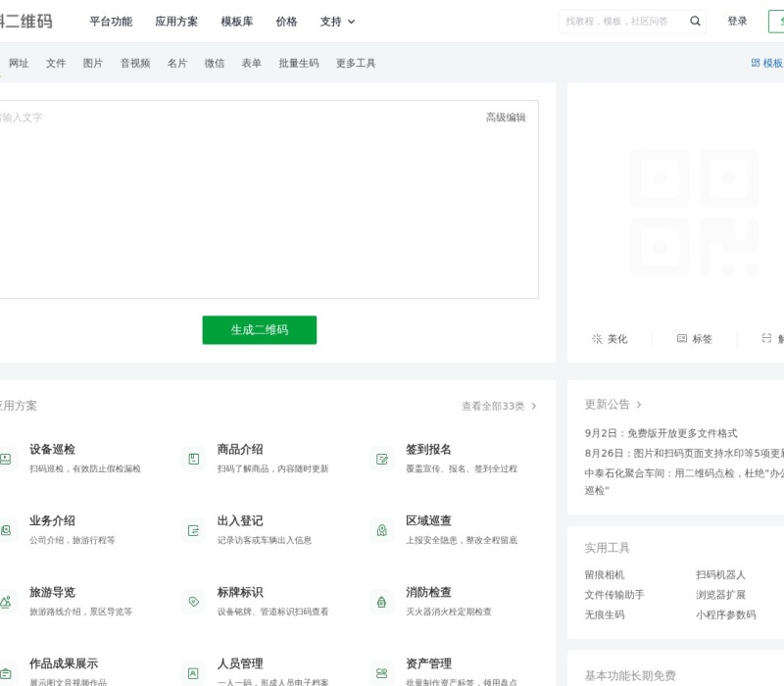Image resolution: width=784 pixels, height=686 pixels.
Task: Switch to the 网址 tab
Action: (x=19, y=63)
